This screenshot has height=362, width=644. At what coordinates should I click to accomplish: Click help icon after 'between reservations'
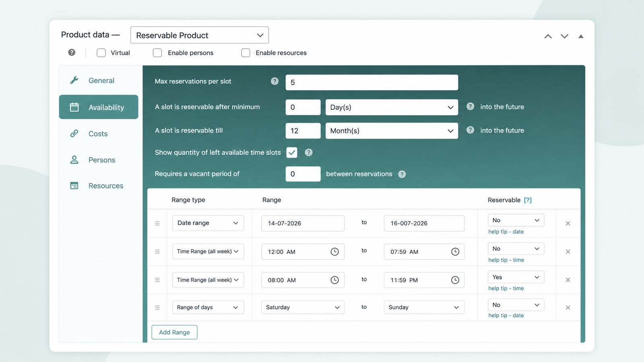tap(402, 174)
